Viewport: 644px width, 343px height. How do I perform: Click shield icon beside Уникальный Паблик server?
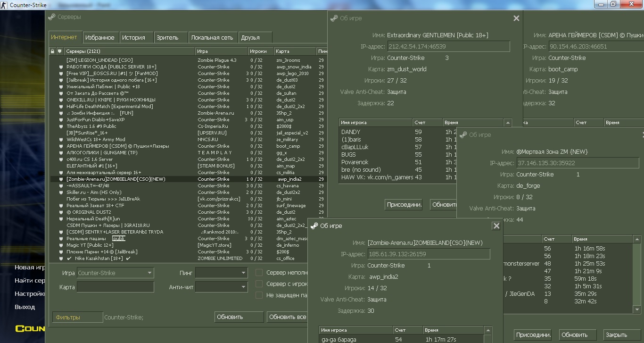(x=61, y=87)
